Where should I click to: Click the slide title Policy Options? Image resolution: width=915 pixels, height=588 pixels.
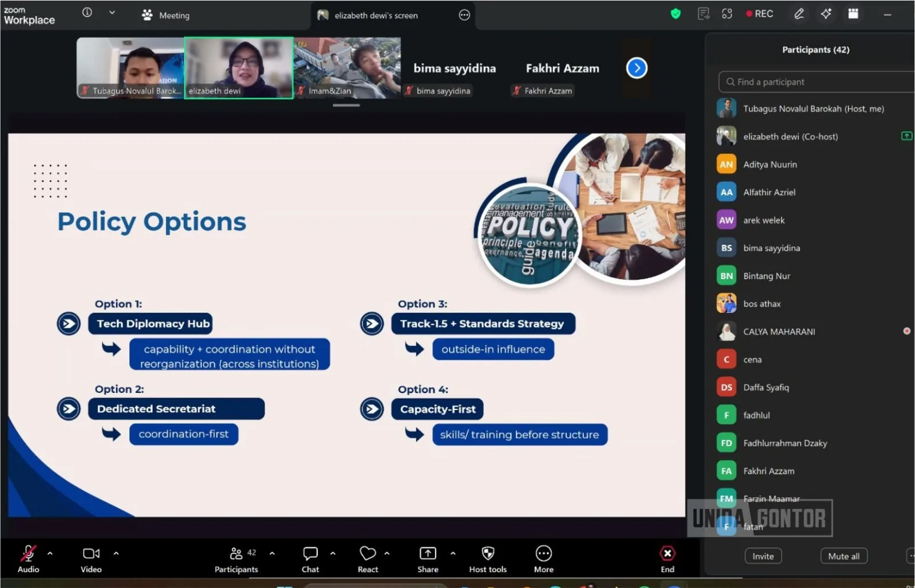pos(152,221)
